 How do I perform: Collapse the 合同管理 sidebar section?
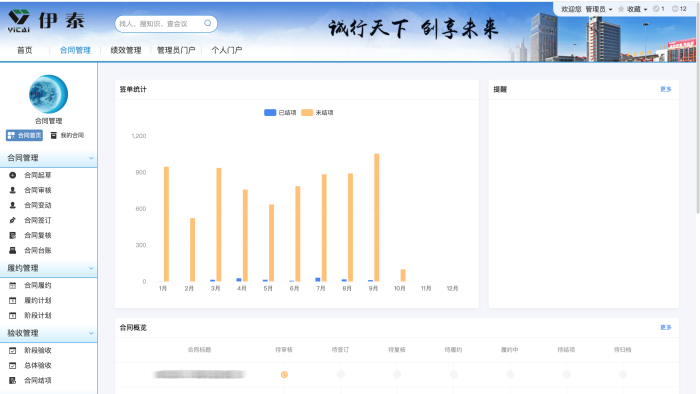(x=92, y=158)
